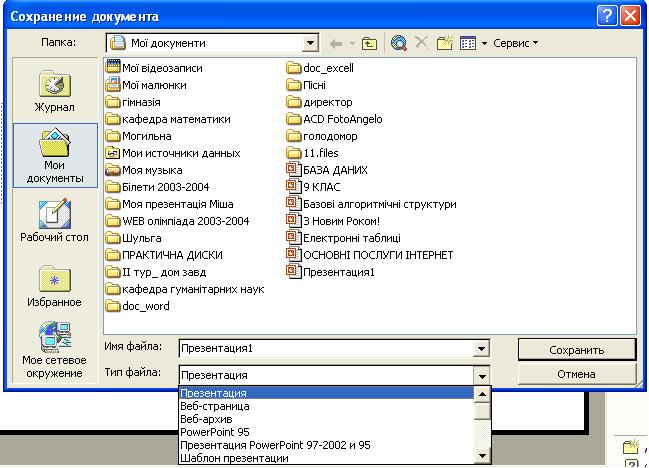Choose Веб-страница file type
This screenshot has height=468, width=649.
pyautogui.click(x=327, y=406)
